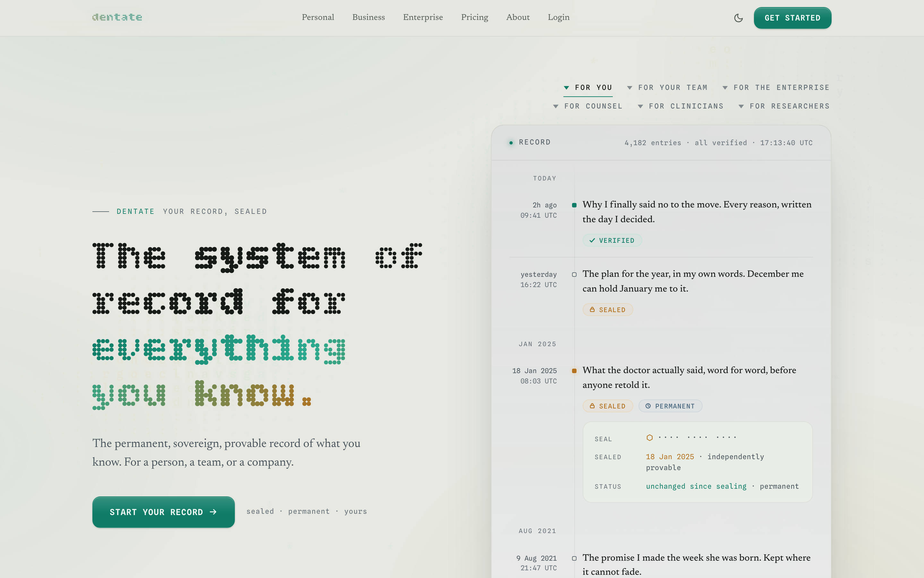924x578 pixels.
Task: View the Pricing page
Action: [475, 17]
